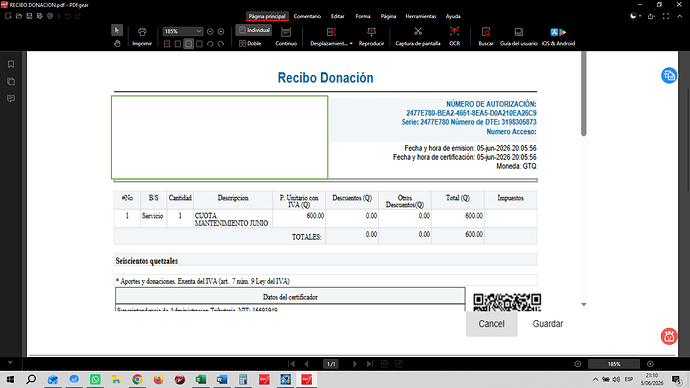The width and height of the screenshot is (690, 388).
Task: Run the OCR tool
Action: tap(455, 36)
